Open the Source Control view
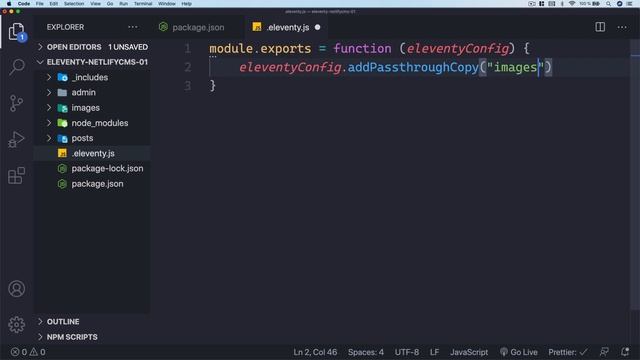640x360 pixels. click(x=16, y=103)
